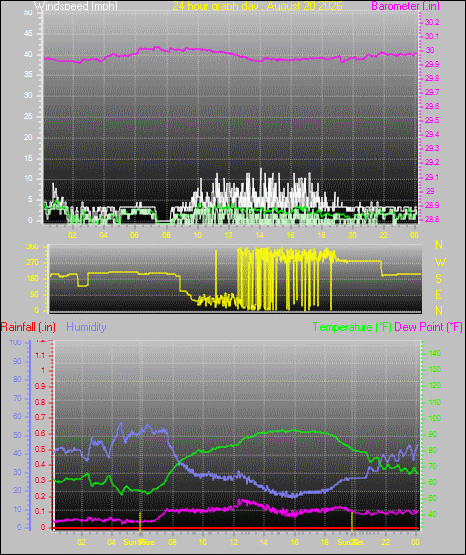Click the "15" value on the windspeed axis

(28, 158)
